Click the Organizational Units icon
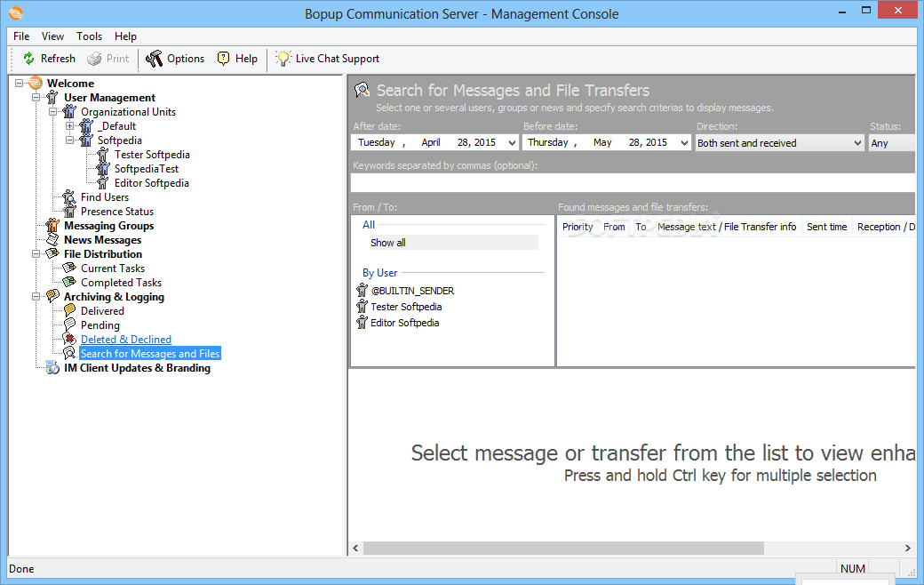Image resolution: width=924 pixels, height=585 pixels. click(x=69, y=111)
